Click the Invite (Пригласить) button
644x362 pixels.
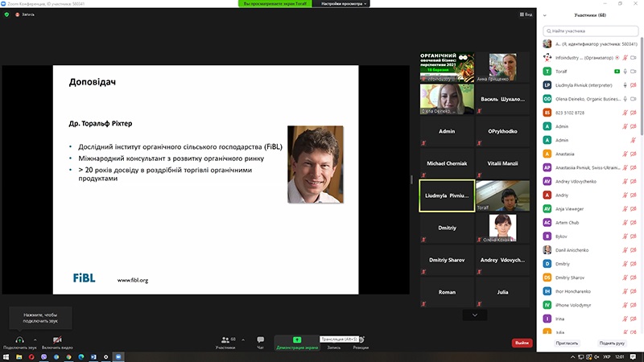click(x=567, y=343)
